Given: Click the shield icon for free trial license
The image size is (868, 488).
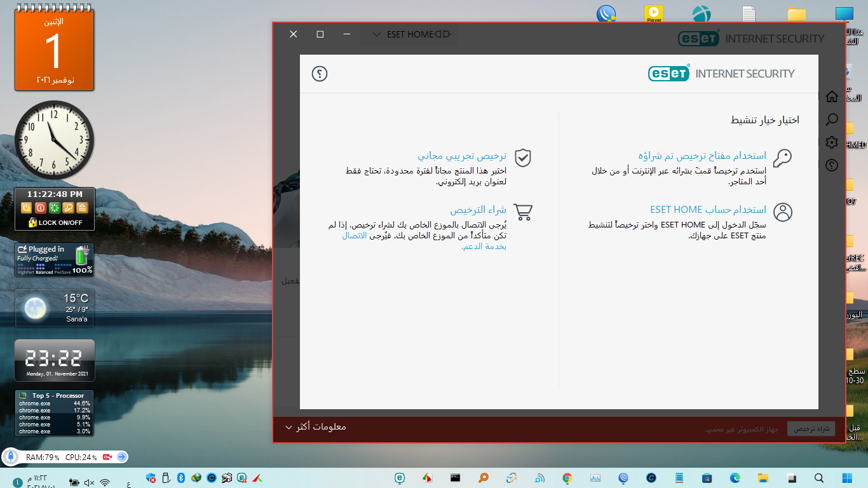Looking at the screenshot, I should (x=522, y=158).
